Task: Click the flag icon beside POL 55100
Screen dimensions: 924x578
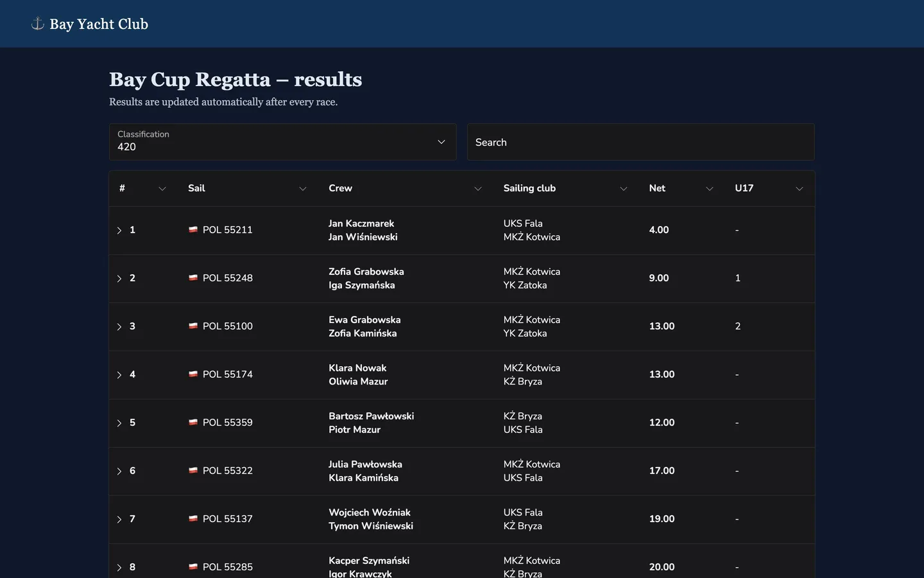Action: pos(193,326)
